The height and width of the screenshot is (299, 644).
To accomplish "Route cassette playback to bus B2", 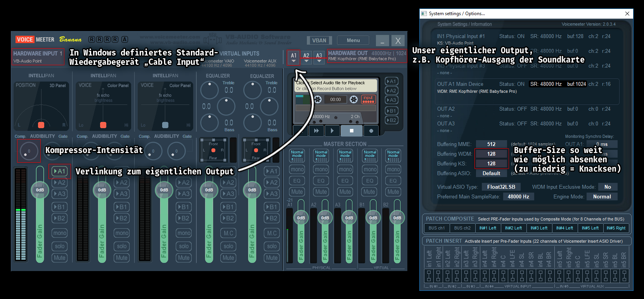I will click(x=391, y=120).
